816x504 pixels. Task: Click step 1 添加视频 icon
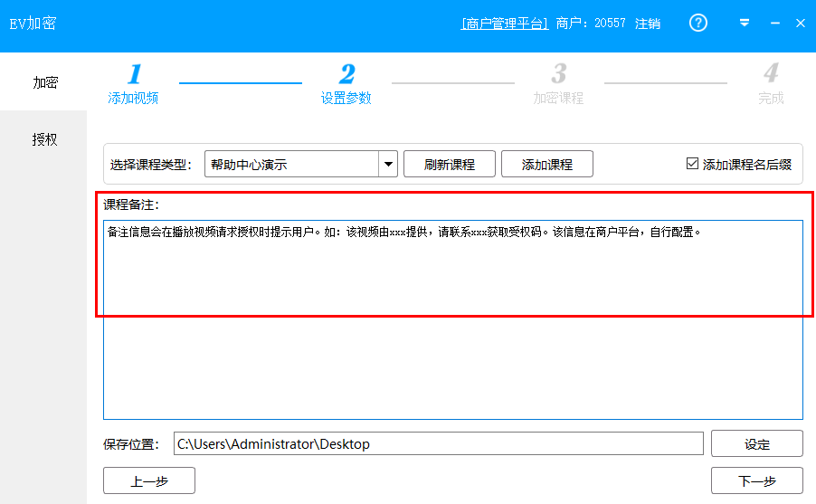[x=134, y=74]
